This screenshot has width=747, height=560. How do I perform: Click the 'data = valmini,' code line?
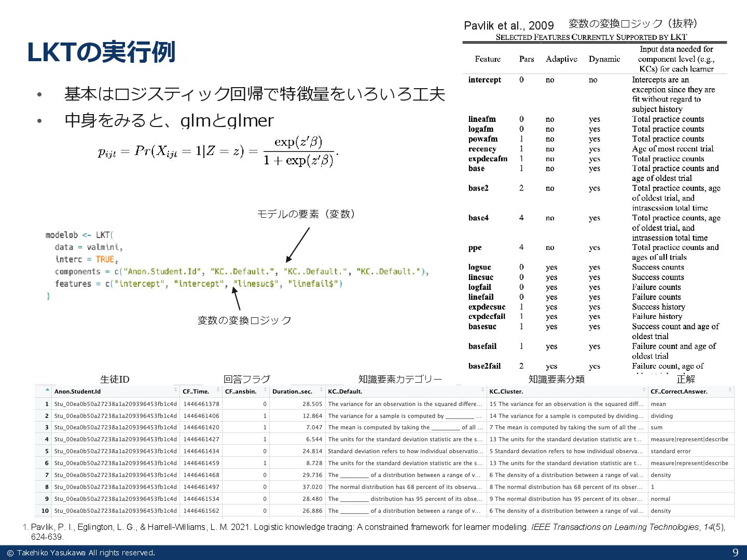(x=89, y=247)
